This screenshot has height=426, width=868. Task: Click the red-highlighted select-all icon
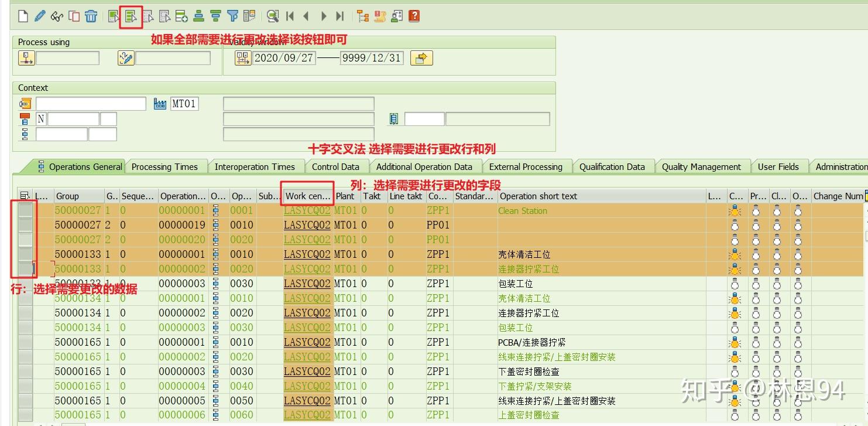pyautogui.click(x=130, y=16)
